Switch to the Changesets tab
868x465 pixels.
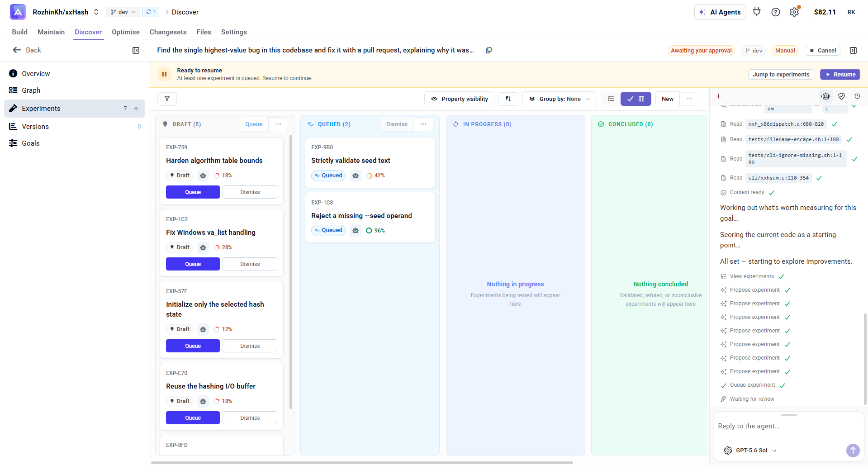tap(168, 32)
